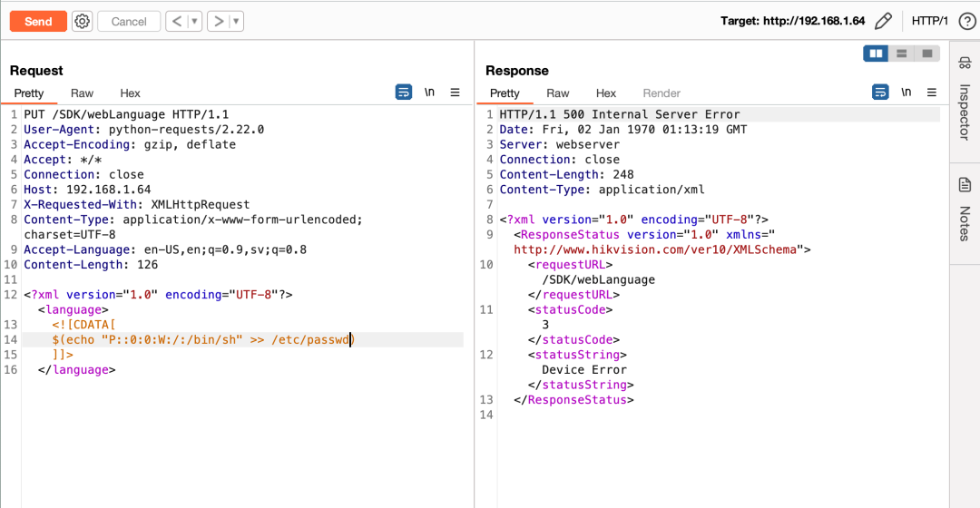Click the Accept-Encoding: gzip, deflate line

pyautogui.click(x=130, y=144)
